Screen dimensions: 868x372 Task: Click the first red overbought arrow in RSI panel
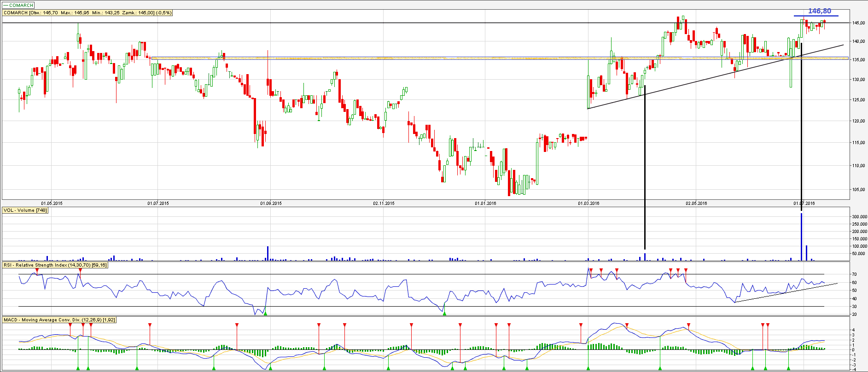click(x=37, y=270)
